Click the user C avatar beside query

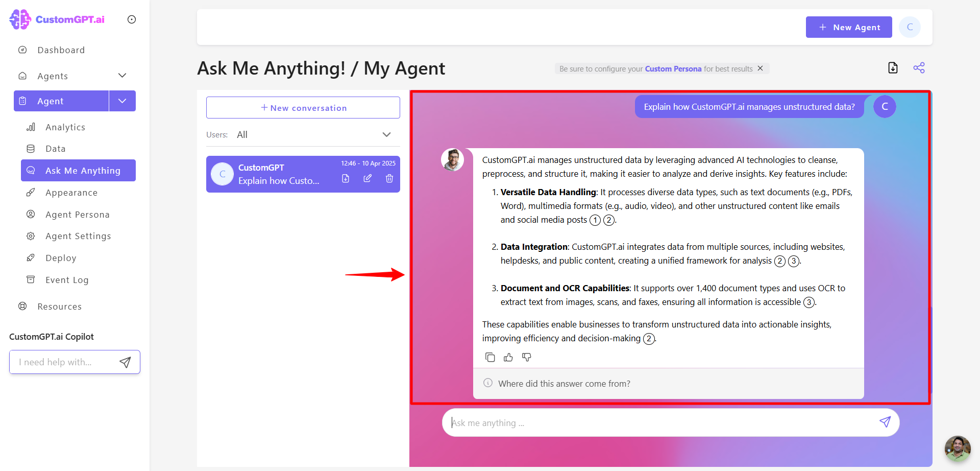pos(885,106)
